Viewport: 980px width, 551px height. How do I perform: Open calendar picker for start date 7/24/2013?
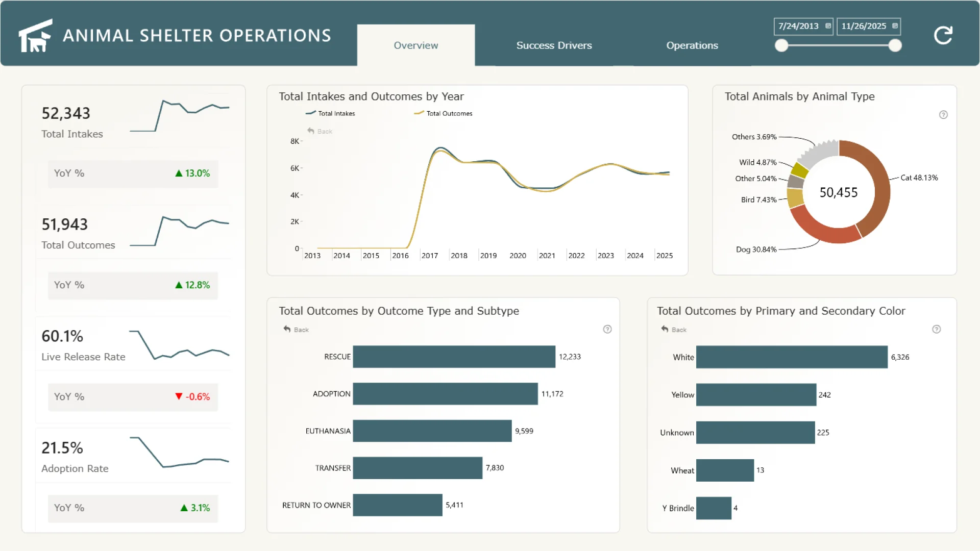(828, 26)
